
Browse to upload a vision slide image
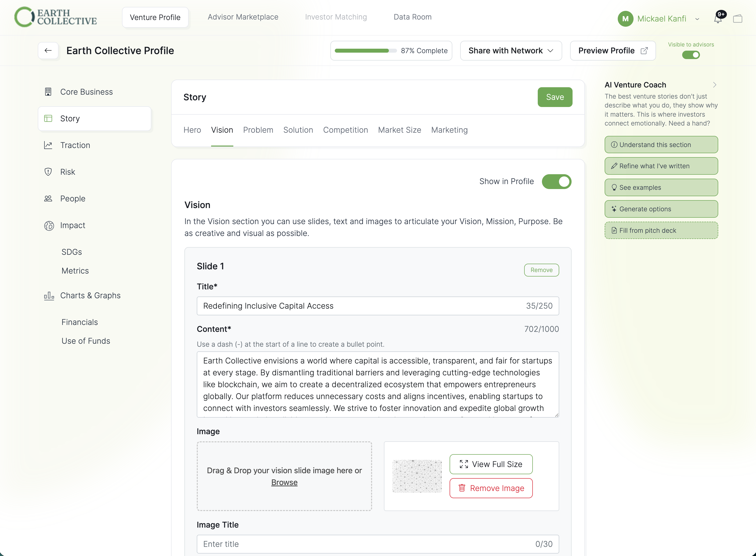click(x=284, y=482)
